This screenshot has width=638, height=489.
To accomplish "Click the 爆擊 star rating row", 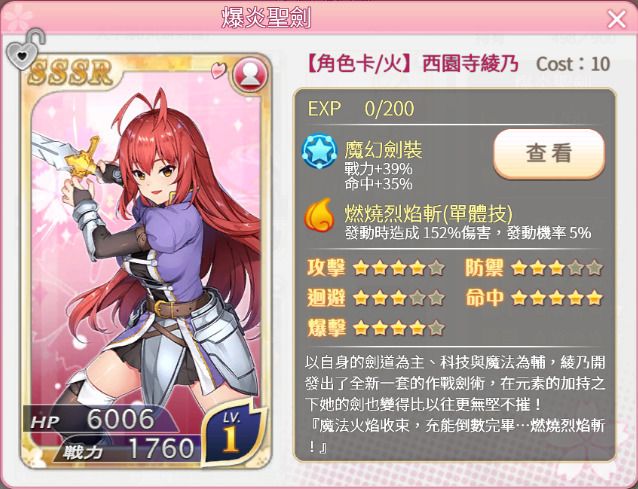I will pos(375,328).
